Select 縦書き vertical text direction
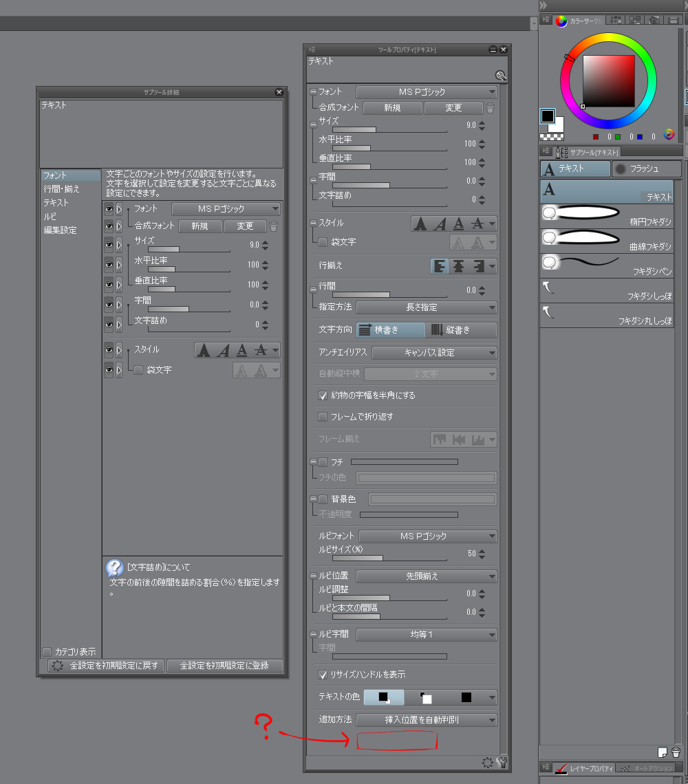 coord(460,330)
